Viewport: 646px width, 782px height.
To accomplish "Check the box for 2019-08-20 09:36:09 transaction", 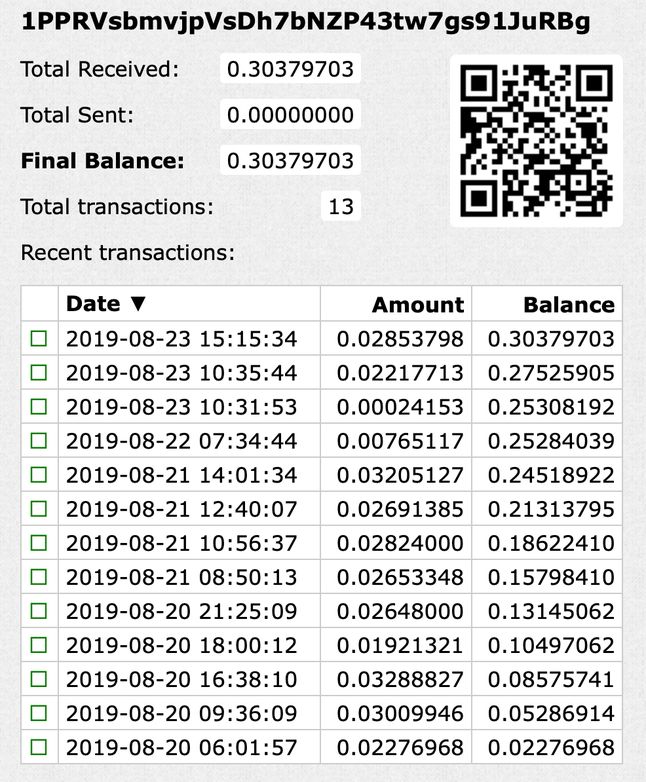I will click(x=39, y=713).
